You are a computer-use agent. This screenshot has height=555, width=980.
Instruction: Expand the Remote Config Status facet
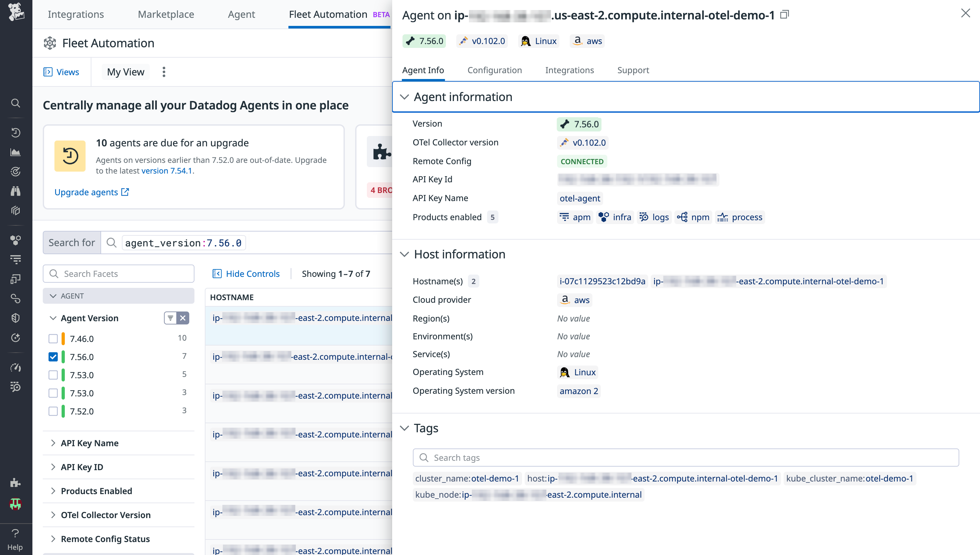53,539
